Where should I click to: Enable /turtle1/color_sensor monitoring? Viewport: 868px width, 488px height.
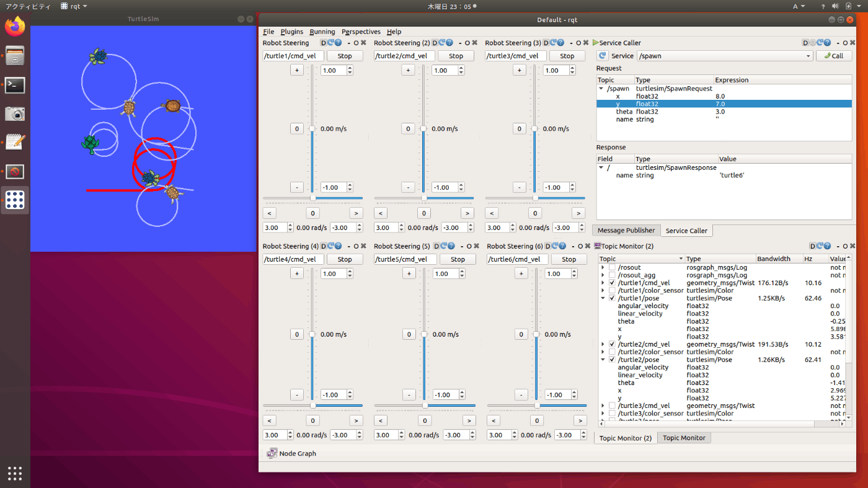point(613,290)
